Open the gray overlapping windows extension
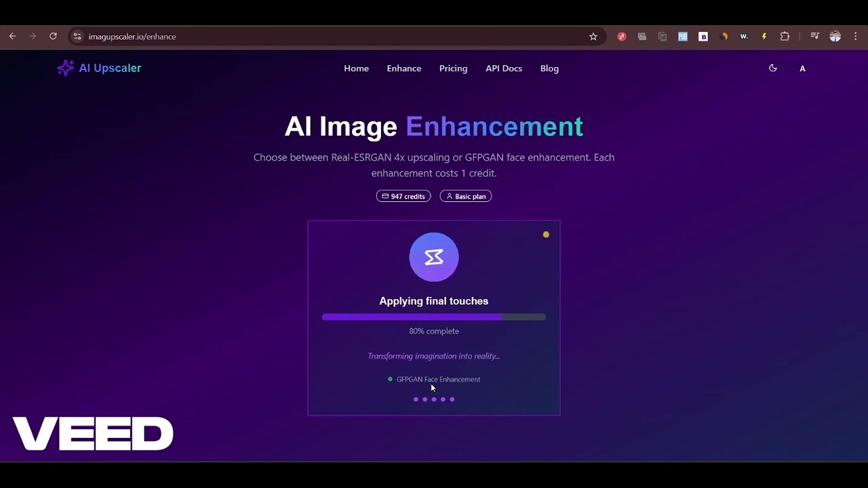Viewport: 868px width, 488px height. tap(642, 37)
